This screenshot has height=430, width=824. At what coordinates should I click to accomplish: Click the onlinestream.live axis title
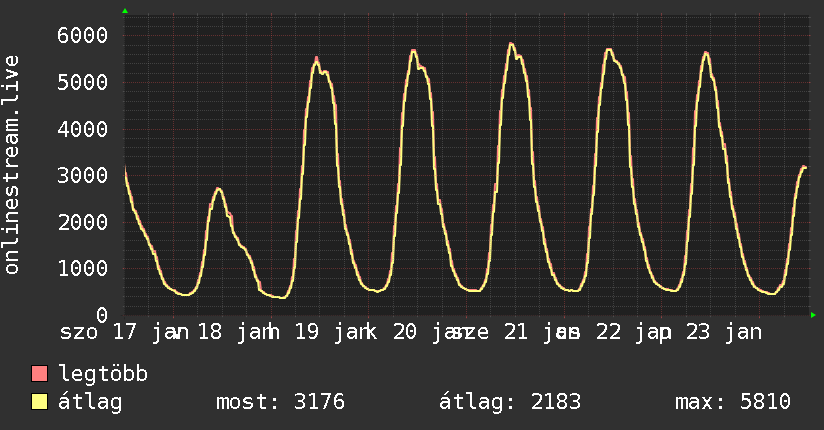pos(12,165)
